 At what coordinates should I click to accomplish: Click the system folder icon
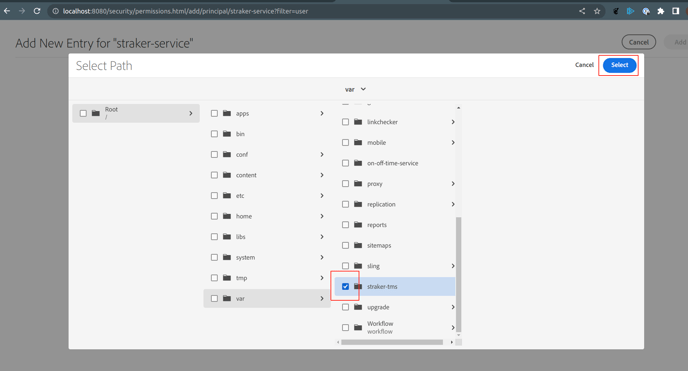click(227, 257)
